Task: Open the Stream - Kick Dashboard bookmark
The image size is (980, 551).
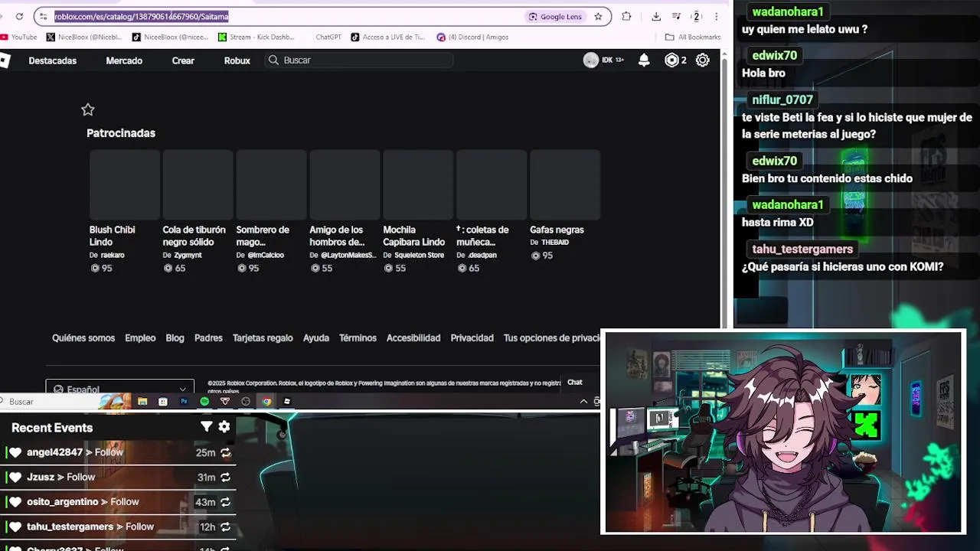Action: 256,37
